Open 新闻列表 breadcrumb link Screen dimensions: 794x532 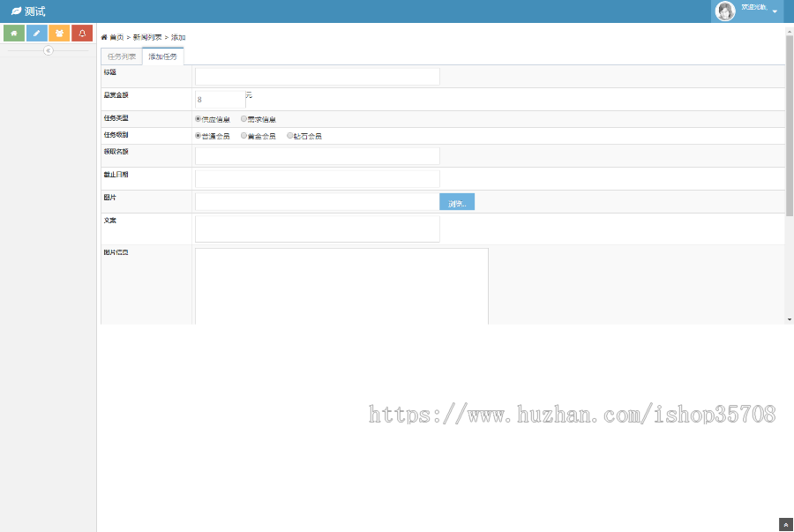pyautogui.click(x=147, y=37)
